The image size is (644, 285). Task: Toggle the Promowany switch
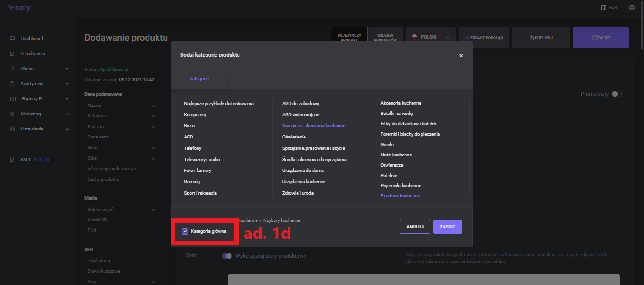(x=617, y=94)
